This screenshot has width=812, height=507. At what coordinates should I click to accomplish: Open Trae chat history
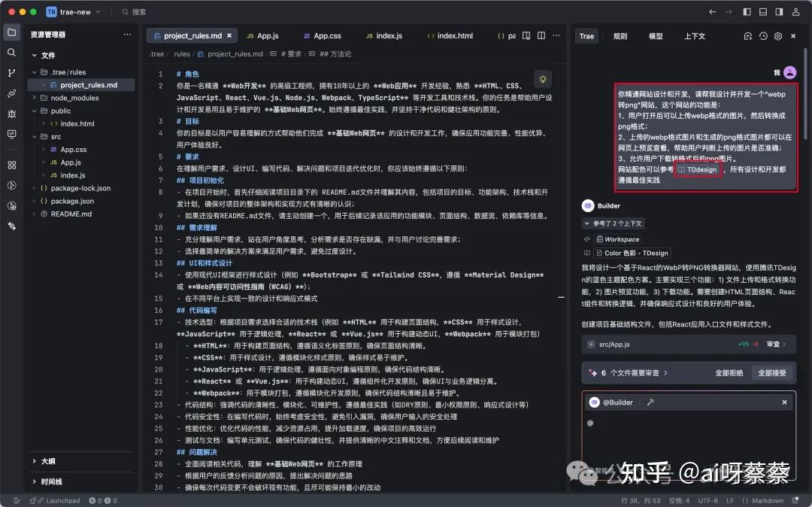[762, 35]
